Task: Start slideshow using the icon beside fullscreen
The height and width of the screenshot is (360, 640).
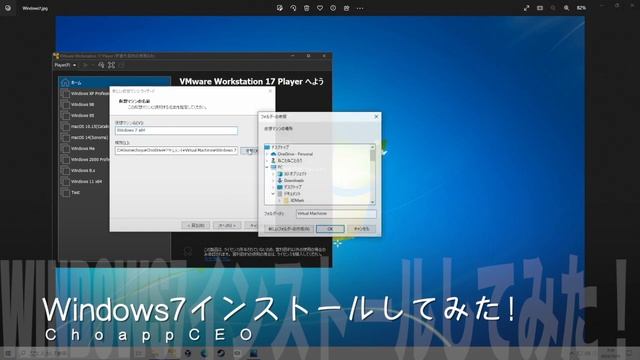Action: coord(540,8)
